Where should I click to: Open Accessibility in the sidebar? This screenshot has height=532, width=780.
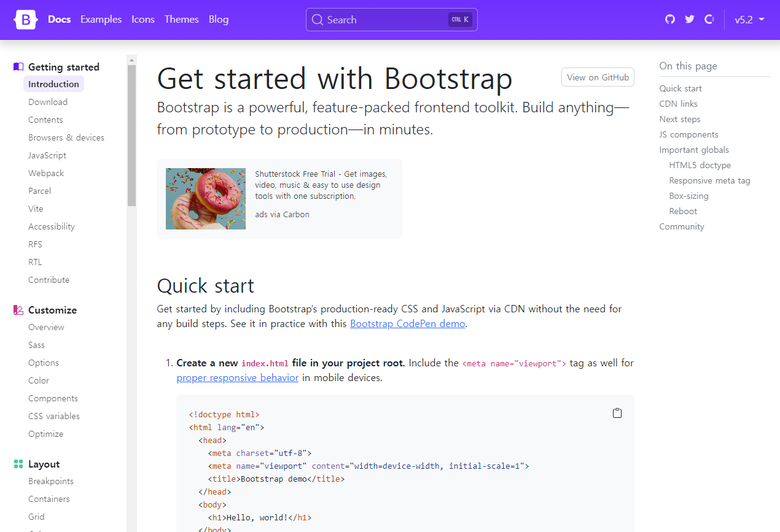(52, 226)
